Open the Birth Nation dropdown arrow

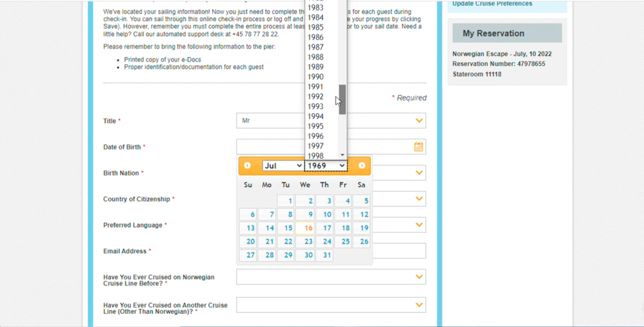pyautogui.click(x=419, y=173)
